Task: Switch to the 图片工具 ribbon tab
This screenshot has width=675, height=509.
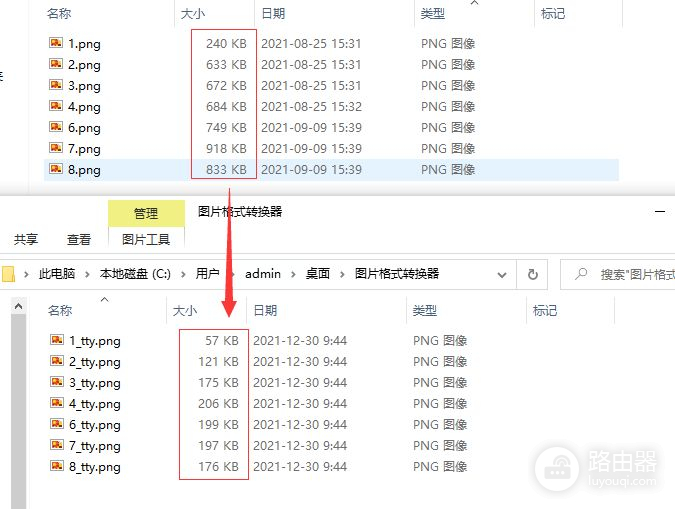Action: [146, 239]
